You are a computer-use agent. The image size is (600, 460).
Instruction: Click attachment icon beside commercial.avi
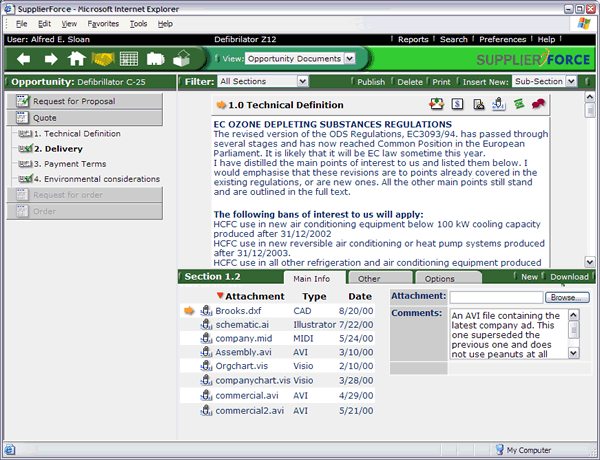click(206, 395)
